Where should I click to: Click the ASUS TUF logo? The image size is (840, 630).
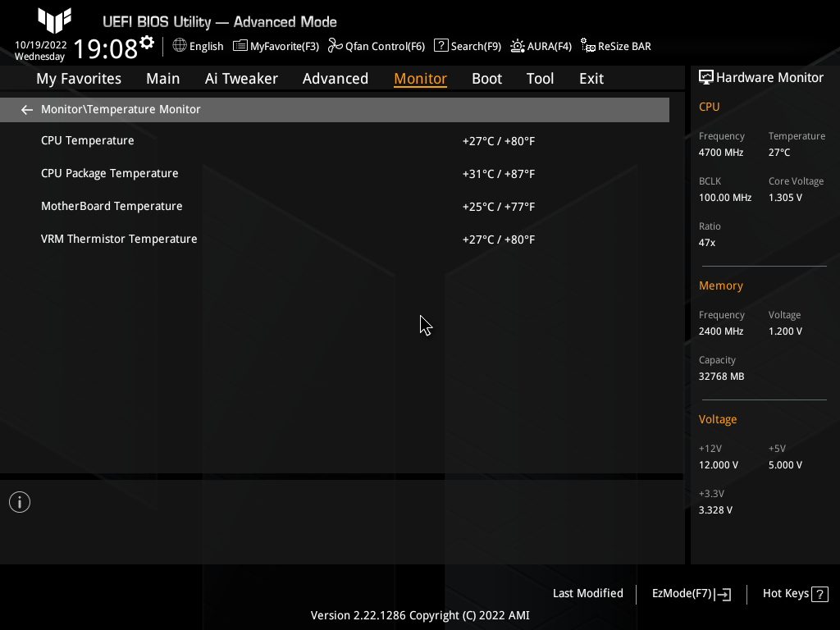(x=54, y=22)
